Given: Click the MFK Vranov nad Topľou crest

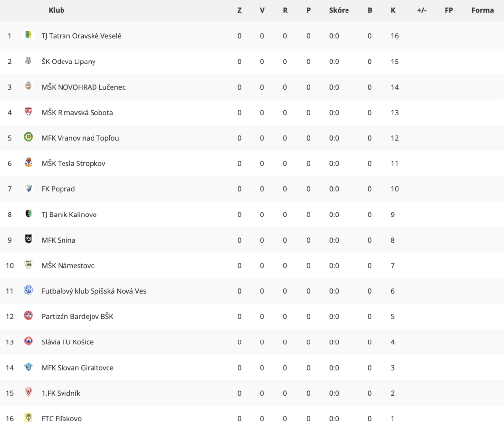Looking at the screenshot, I should 28,137.
